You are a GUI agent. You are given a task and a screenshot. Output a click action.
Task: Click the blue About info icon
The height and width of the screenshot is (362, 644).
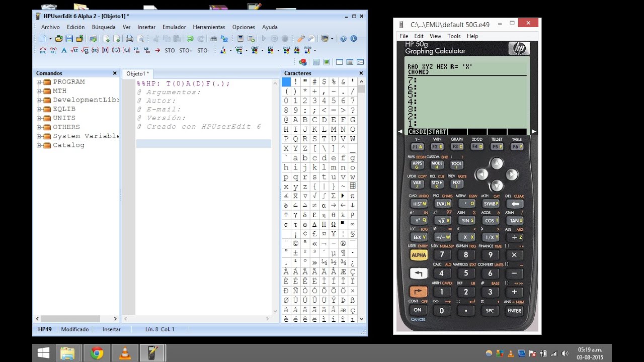(354, 39)
